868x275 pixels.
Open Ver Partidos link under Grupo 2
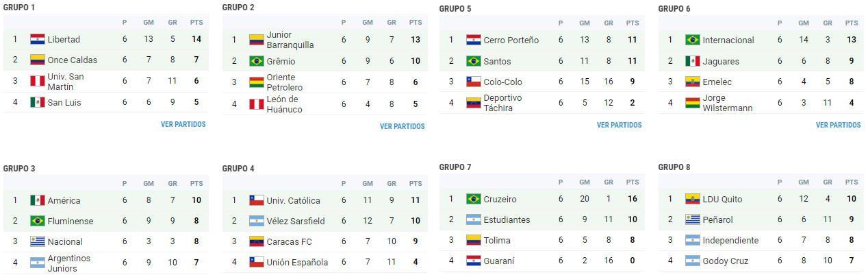403,126
